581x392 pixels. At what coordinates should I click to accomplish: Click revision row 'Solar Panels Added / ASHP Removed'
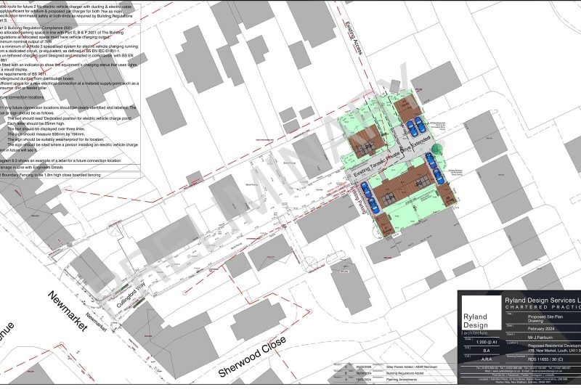pos(411,367)
